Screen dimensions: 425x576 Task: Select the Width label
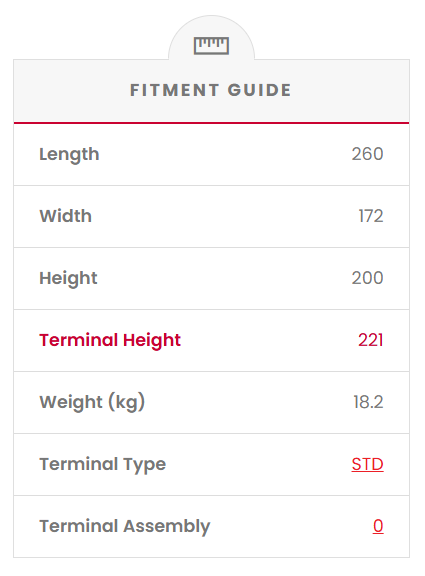pyautogui.click(x=65, y=216)
